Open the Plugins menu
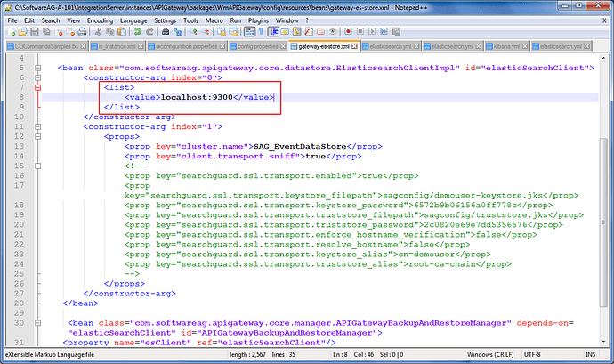 coord(258,20)
